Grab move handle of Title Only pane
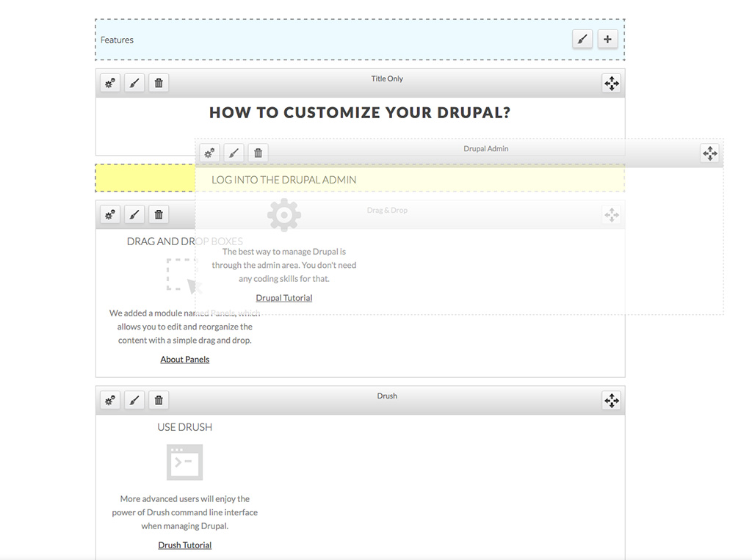 [612, 84]
